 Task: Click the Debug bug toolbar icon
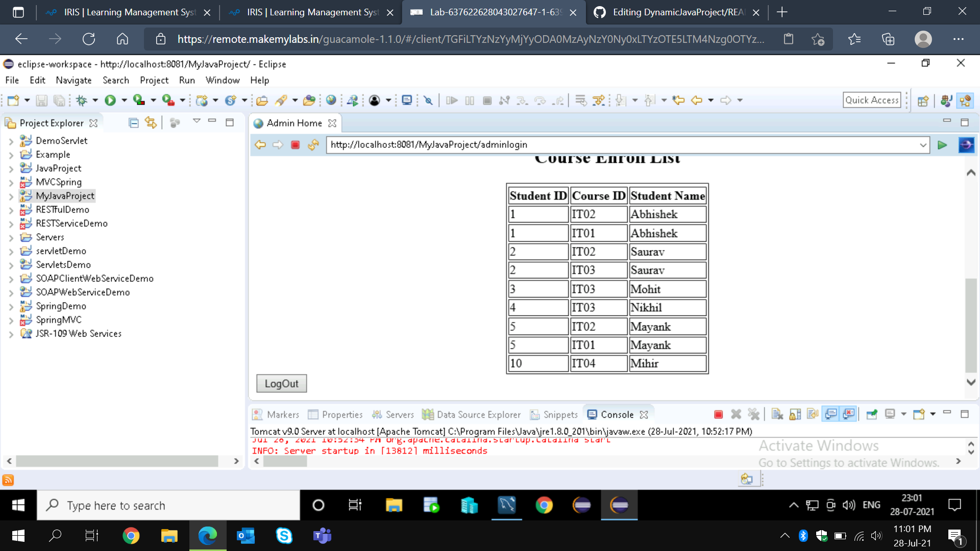click(x=82, y=101)
